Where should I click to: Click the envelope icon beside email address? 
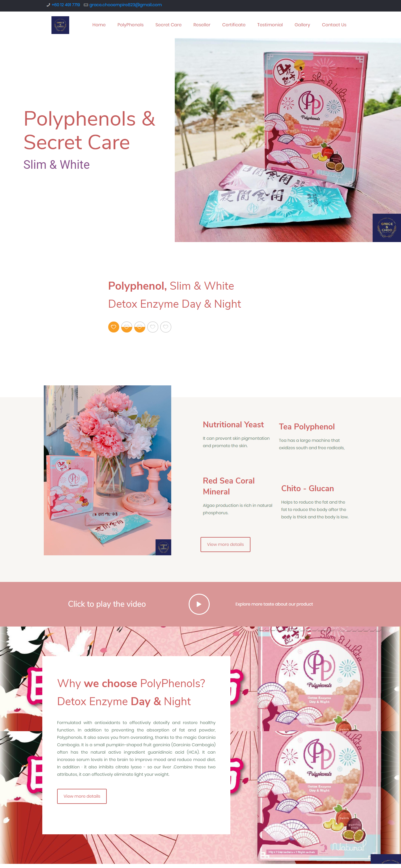click(x=86, y=5)
